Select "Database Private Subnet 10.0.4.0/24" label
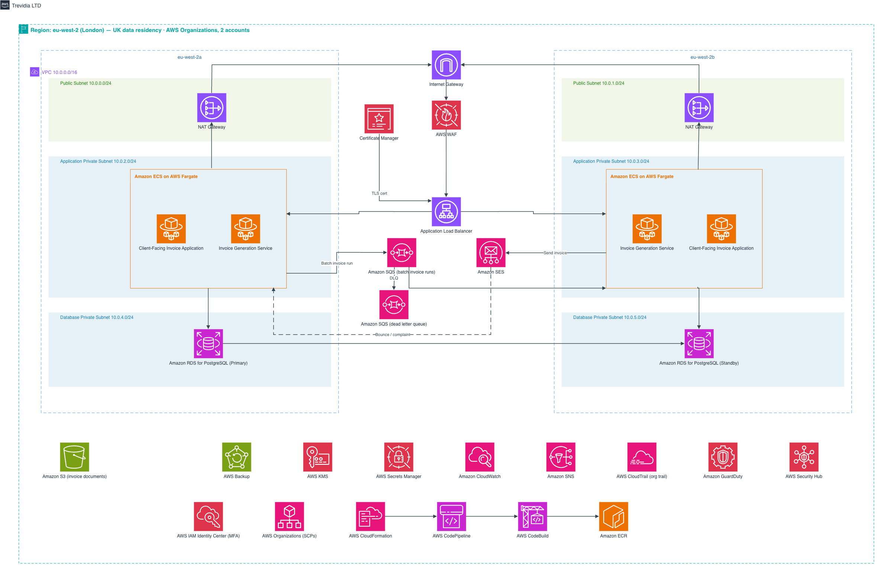 click(x=97, y=317)
